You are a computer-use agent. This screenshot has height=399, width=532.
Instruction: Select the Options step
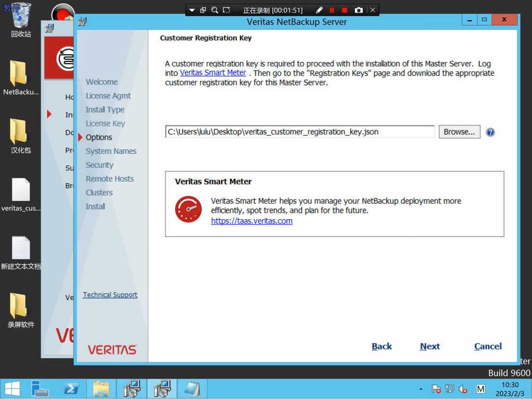coord(99,137)
